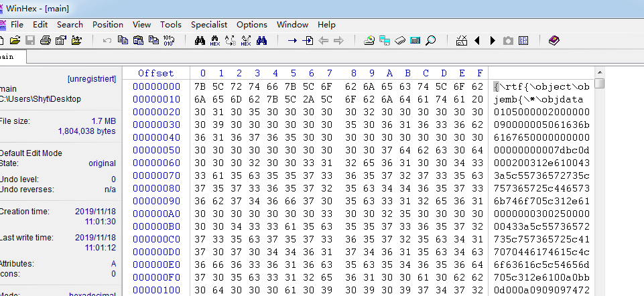
Task: Click the Offset column header
Action: (156, 73)
